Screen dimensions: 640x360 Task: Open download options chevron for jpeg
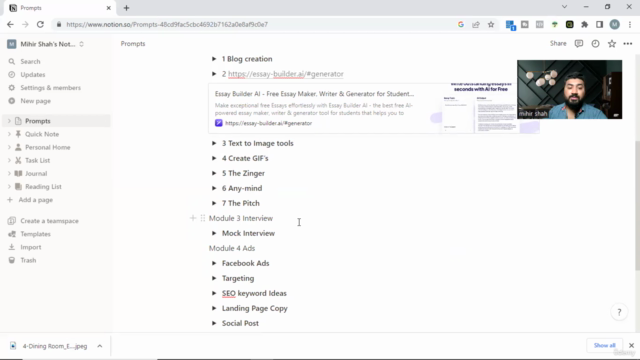pos(100,346)
